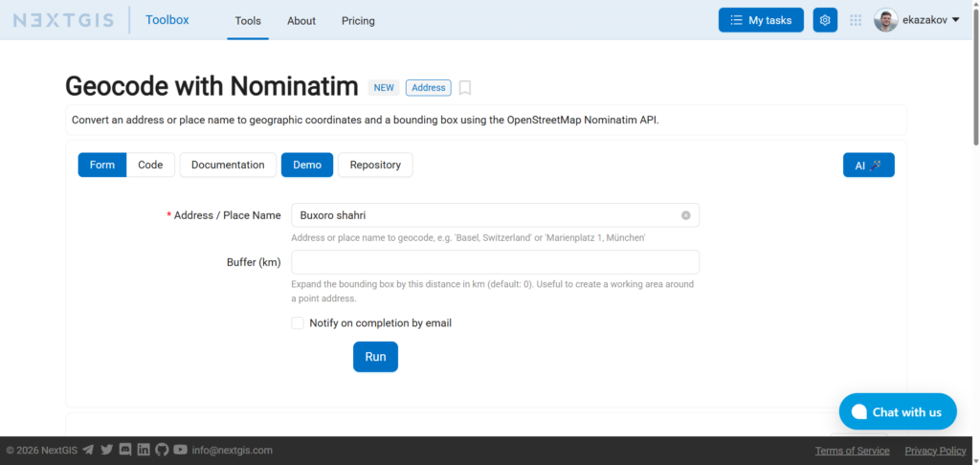Open the GitHub link in footer
The height and width of the screenshot is (465, 980).
point(162,450)
